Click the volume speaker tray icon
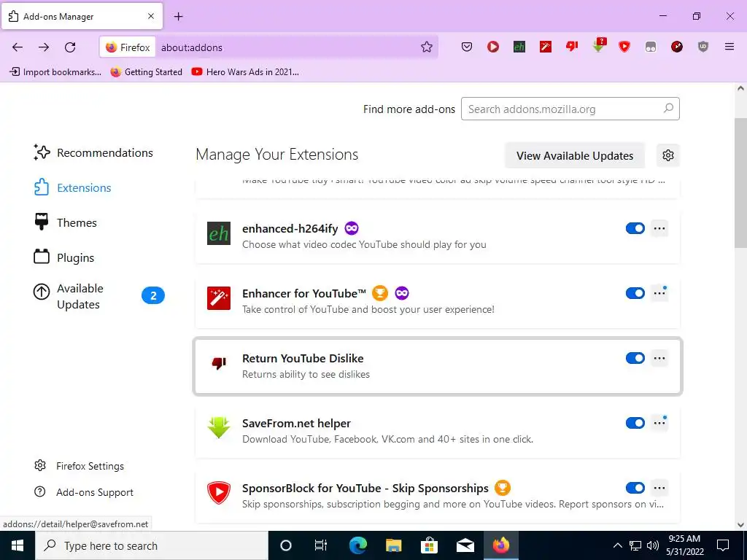Image resolution: width=747 pixels, height=560 pixels. click(x=653, y=545)
